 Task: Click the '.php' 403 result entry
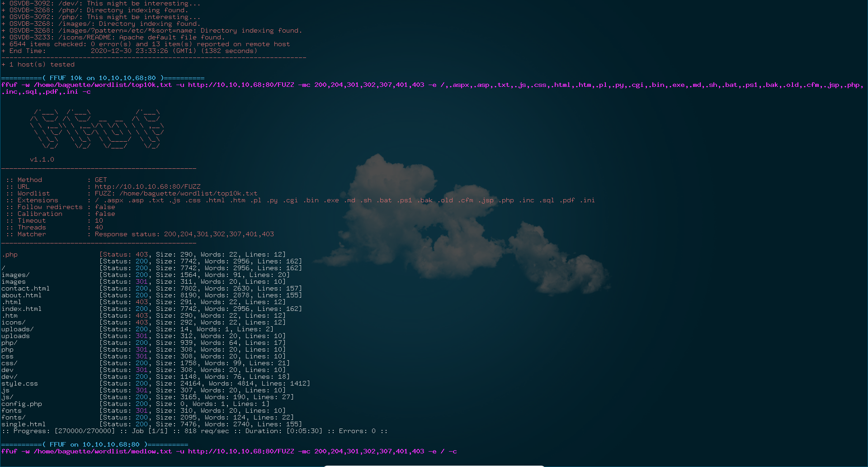click(x=143, y=255)
